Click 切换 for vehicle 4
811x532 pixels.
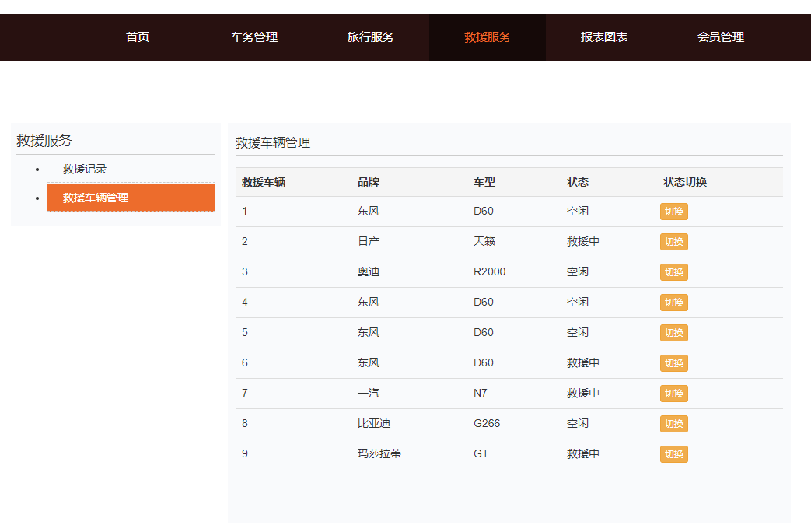tap(673, 302)
